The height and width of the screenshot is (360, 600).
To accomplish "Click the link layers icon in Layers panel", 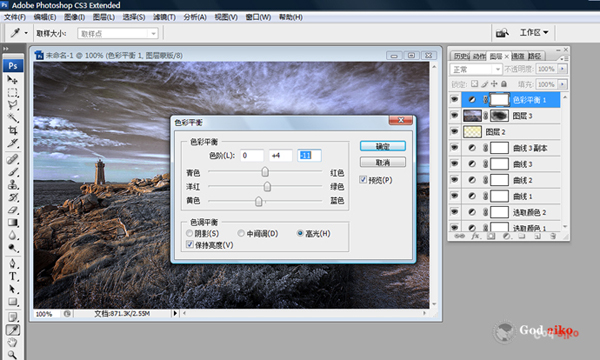I will pyautogui.click(x=459, y=236).
